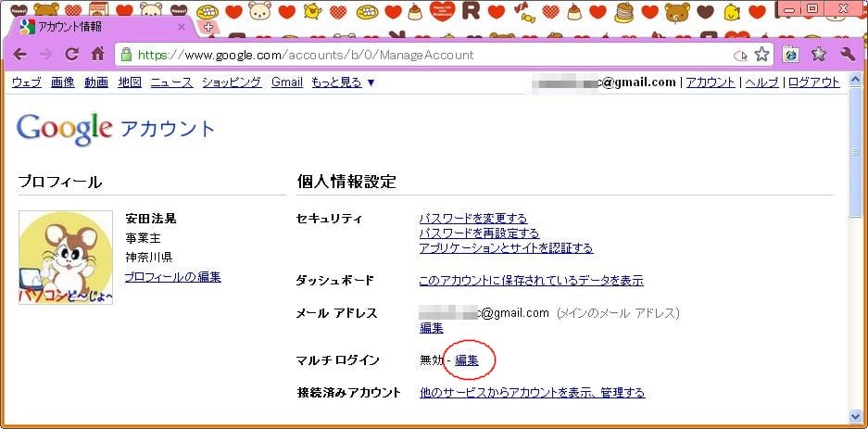Expand the もっと見る dropdown menu

(343, 82)
